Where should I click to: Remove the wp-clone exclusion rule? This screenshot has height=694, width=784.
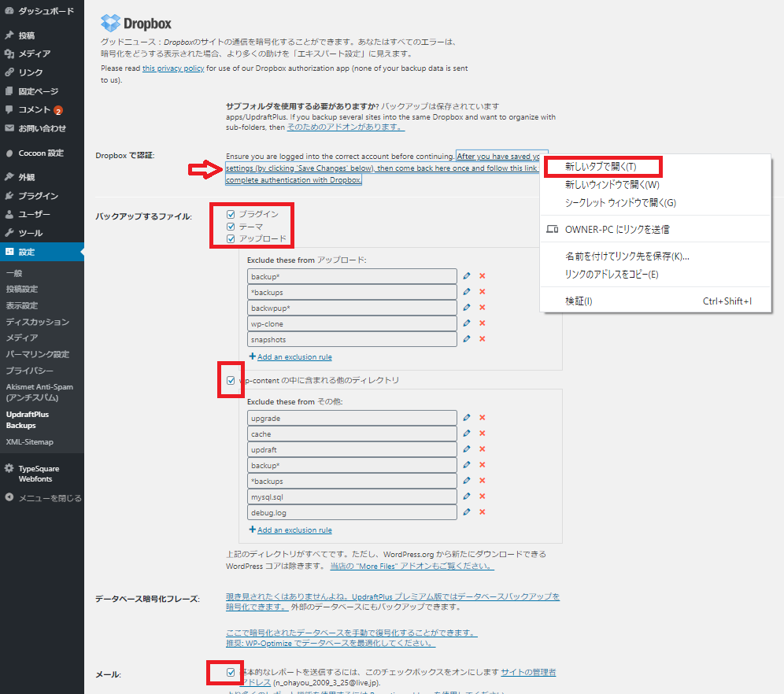coord(483,323)
